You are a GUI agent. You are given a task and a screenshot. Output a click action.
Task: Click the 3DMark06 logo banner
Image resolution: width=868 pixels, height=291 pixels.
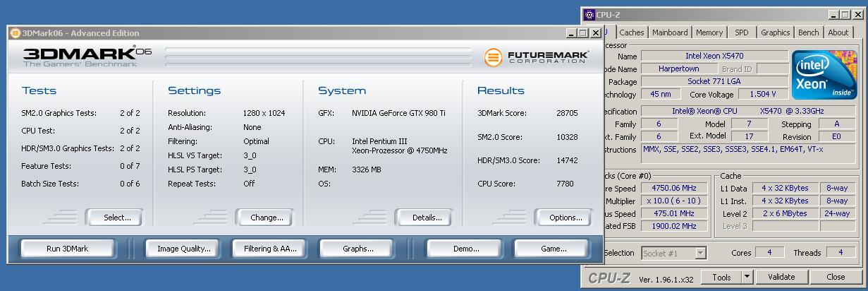coord(87,57)
